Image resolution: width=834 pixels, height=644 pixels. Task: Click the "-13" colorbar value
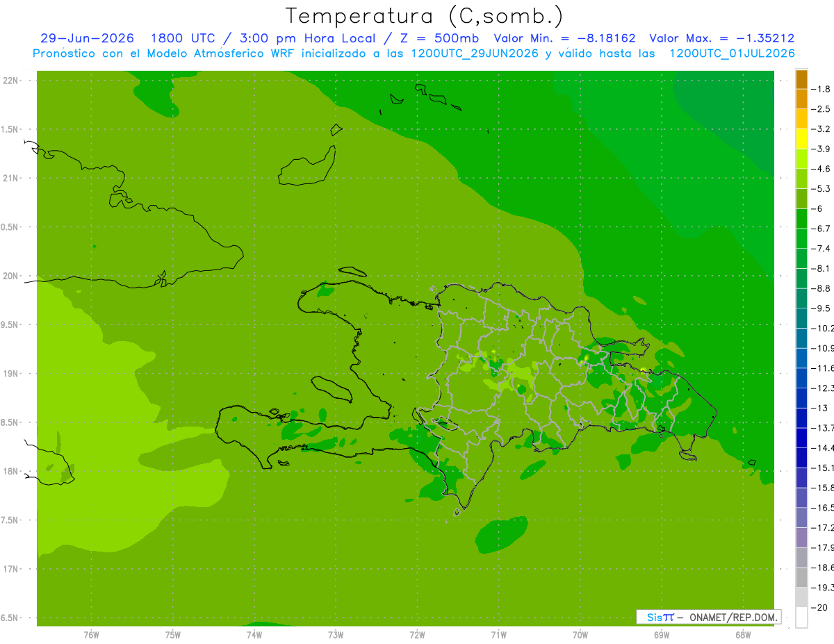tap(821, 408)
